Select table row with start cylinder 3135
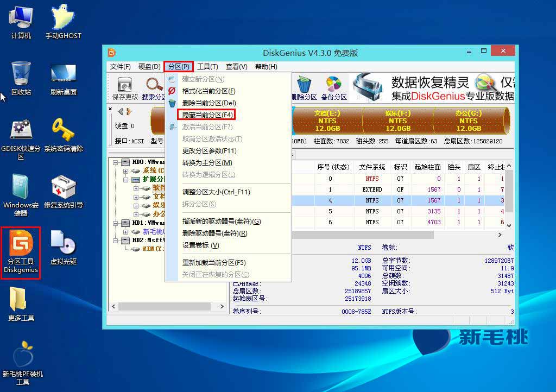The height and width of the screenshot is (392, 556). click(x=399, y=211)
